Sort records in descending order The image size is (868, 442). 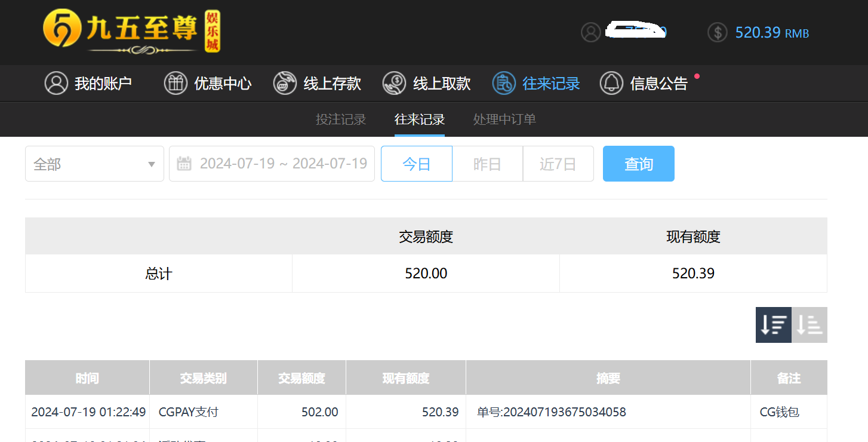coord(773,325)
